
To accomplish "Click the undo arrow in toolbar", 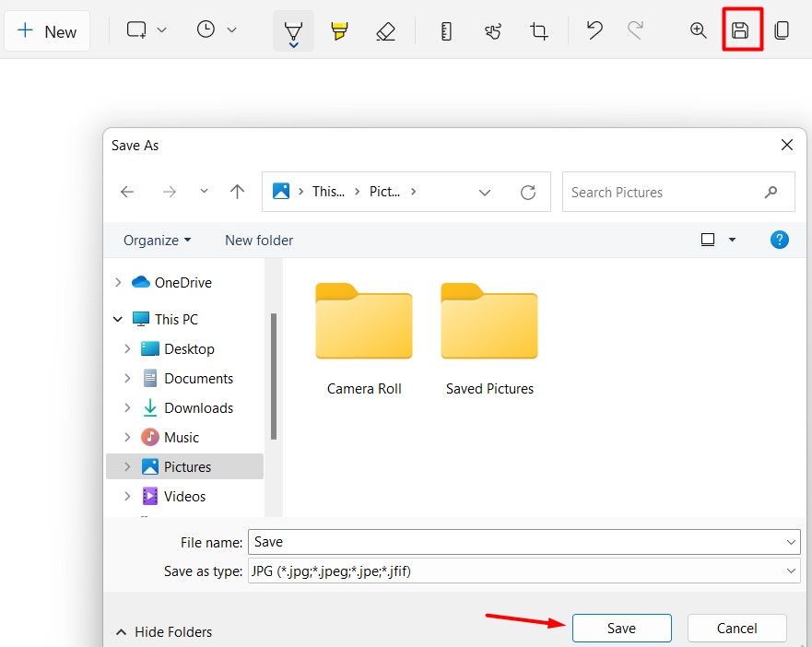I will [x=594, y=30].
